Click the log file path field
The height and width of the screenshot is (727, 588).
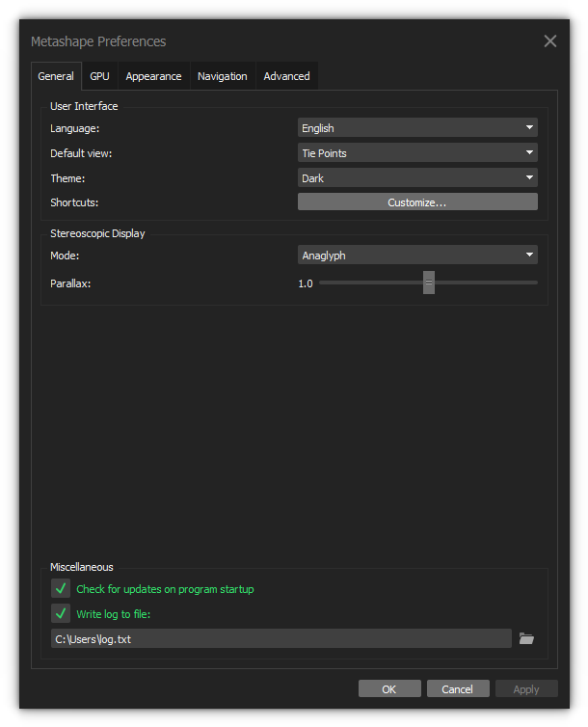(x=281, y=638)
